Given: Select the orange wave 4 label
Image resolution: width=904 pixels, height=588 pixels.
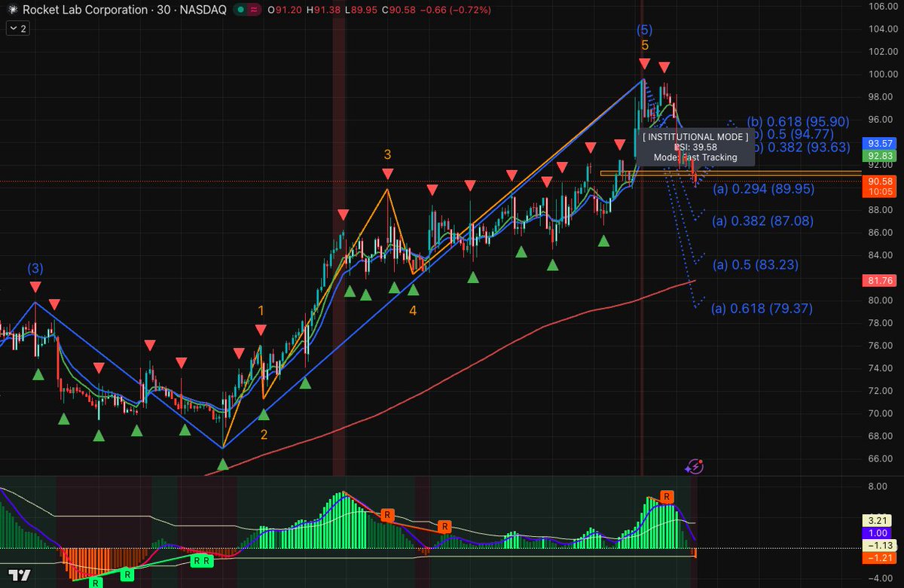Looking at the screenshot, I should (413, 310).
